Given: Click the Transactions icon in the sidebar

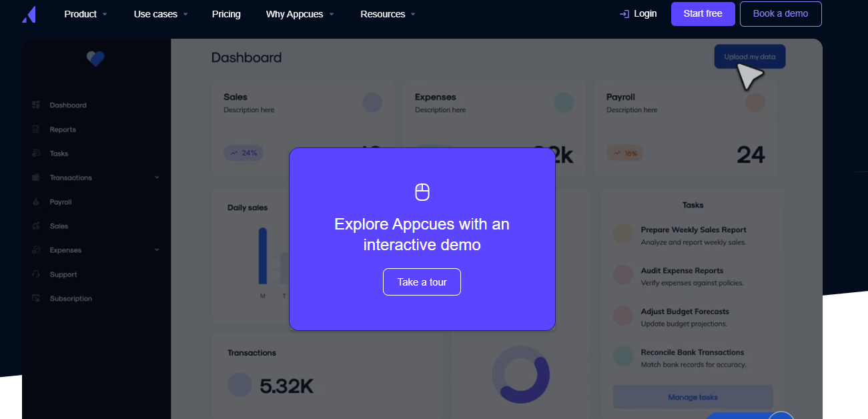Looking at the screenshot, I should tap(36, 177).
